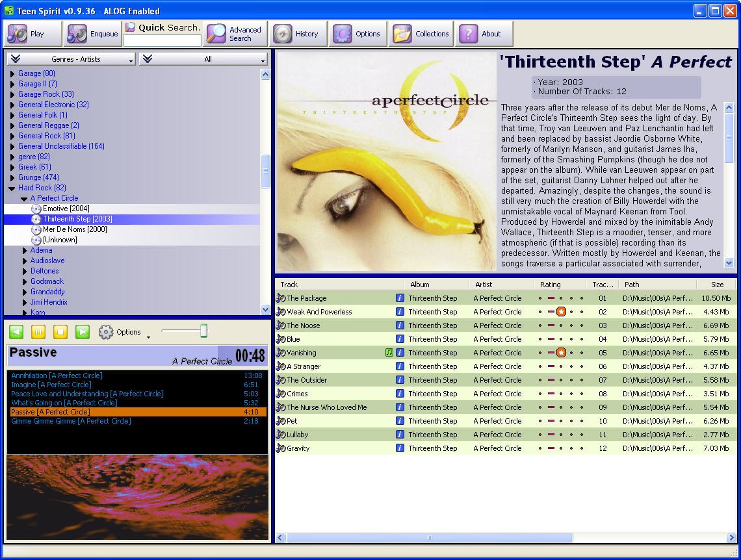Select What's Going on in the playlist
This screenshot has width=741, height=560.
point(138,403)
